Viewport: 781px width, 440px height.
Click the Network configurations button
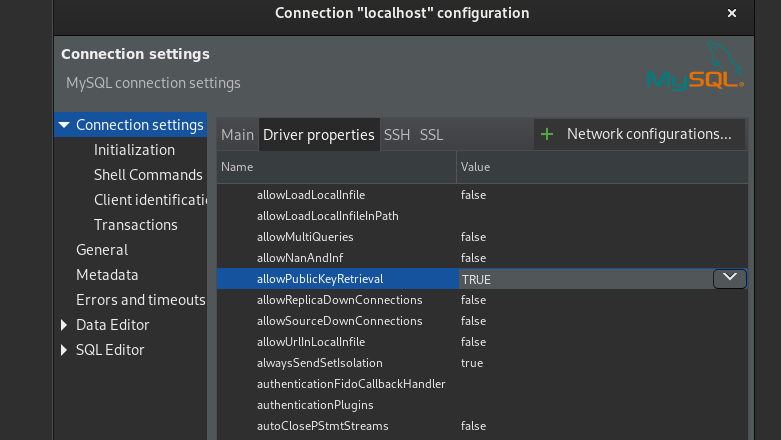point(648,134)
